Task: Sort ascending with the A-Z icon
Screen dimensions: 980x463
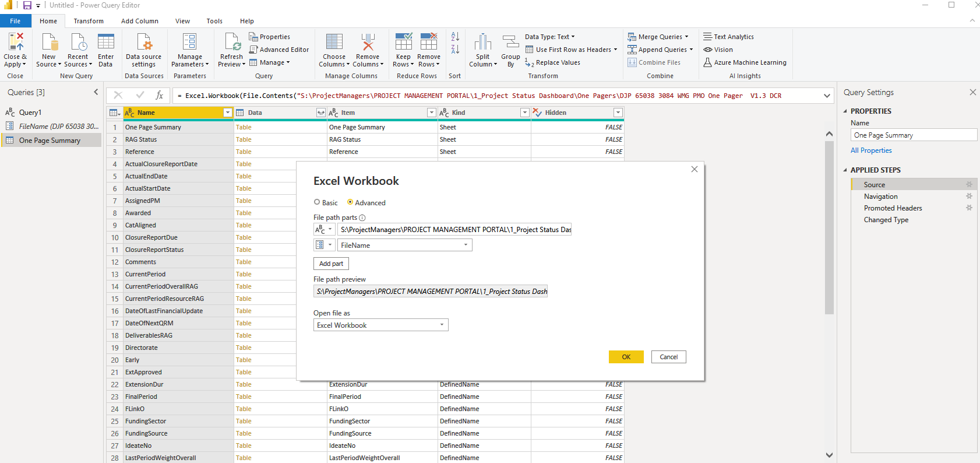Action: (455, 36)
